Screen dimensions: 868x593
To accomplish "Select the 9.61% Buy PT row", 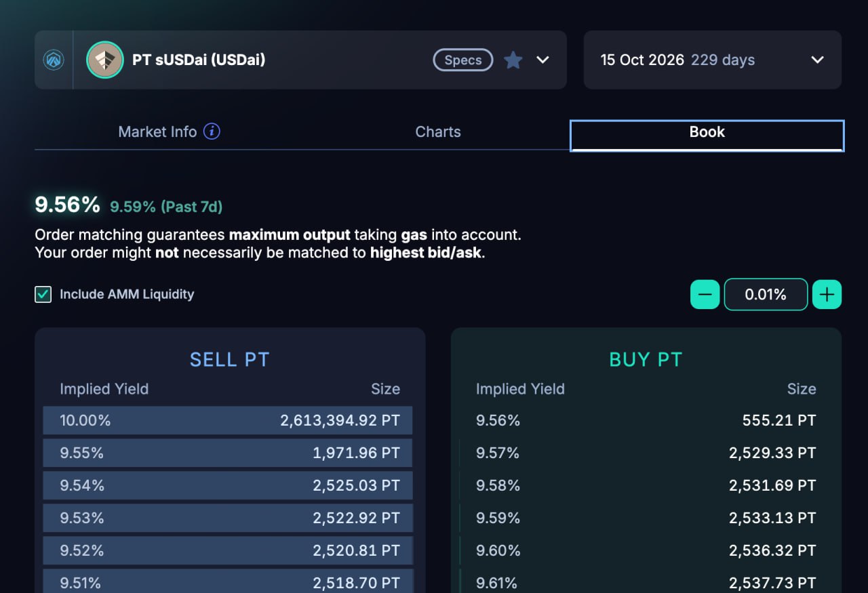I will point(646,581).
